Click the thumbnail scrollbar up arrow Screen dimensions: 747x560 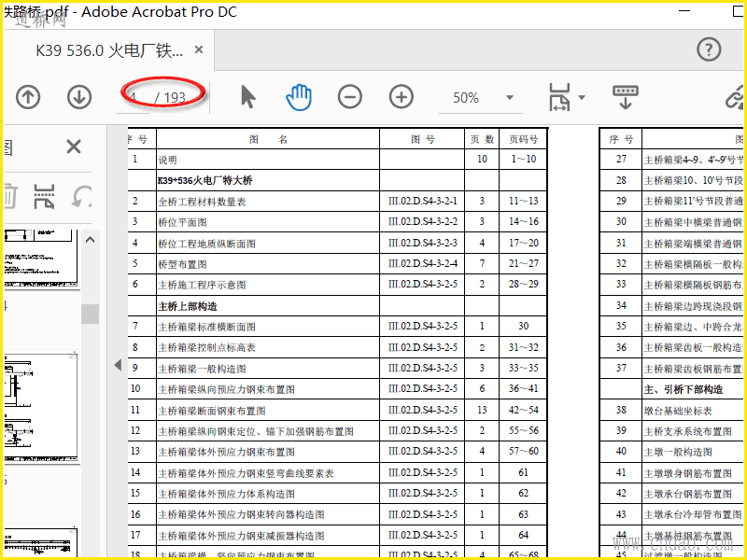tap(90, 240)
